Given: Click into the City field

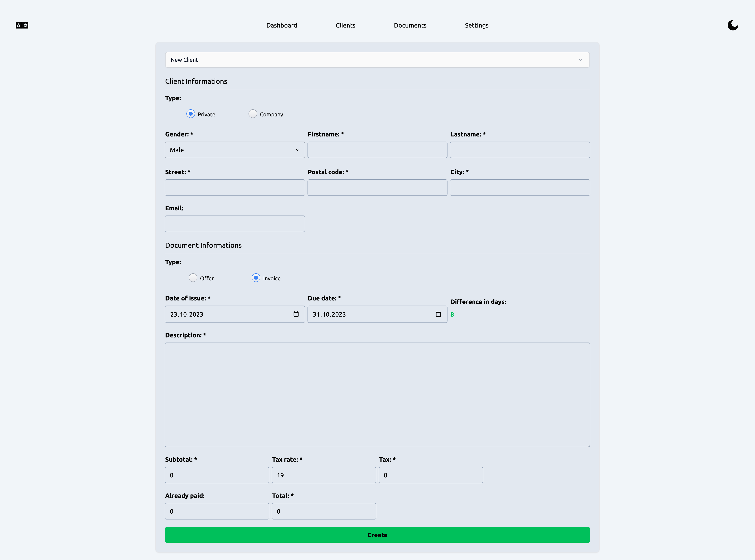Looking at the screenshot, I should pyautogui.click(x=520, y=187).
